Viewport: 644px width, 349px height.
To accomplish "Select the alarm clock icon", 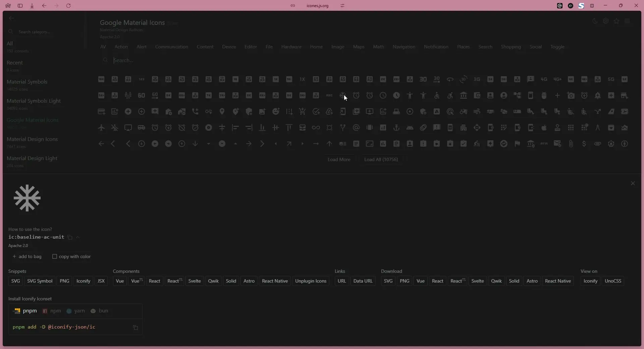I will 155,128.
